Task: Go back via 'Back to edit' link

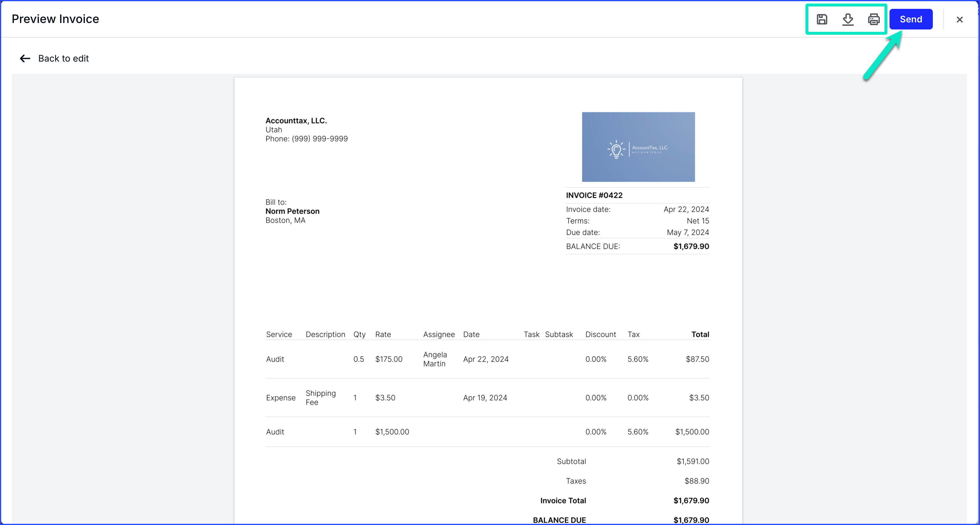Action: point(63,59)
